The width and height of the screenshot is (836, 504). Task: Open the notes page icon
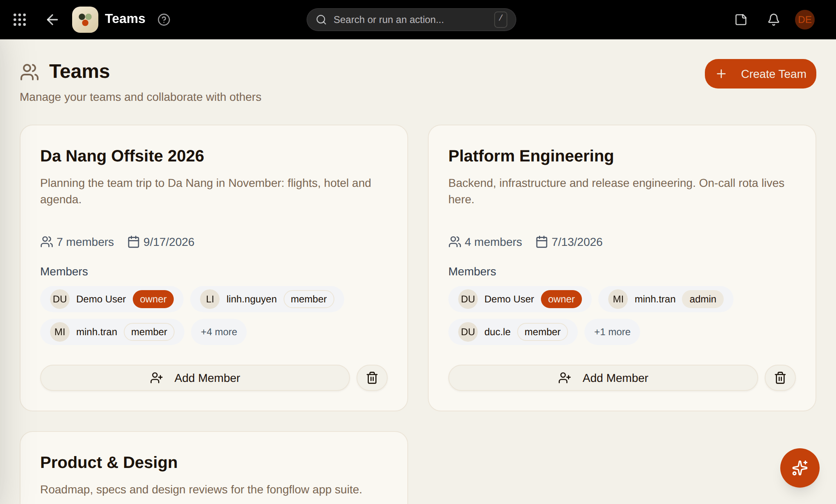741,20
